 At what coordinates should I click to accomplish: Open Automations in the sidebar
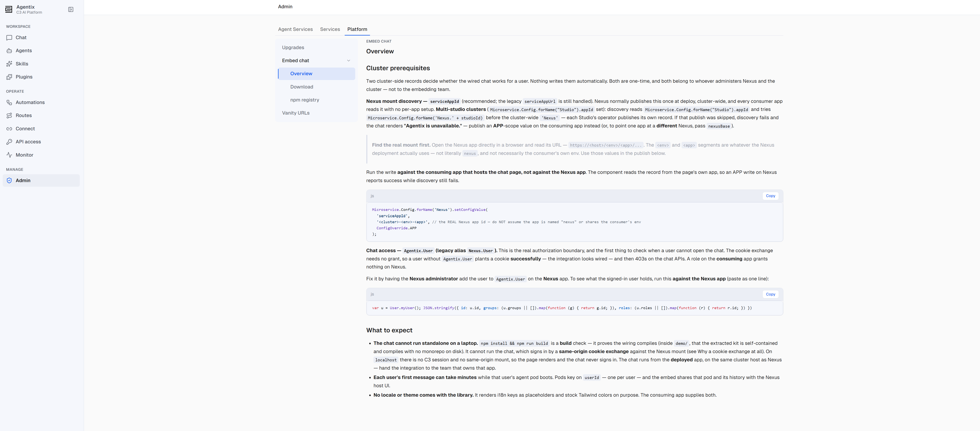click(41, 102)
